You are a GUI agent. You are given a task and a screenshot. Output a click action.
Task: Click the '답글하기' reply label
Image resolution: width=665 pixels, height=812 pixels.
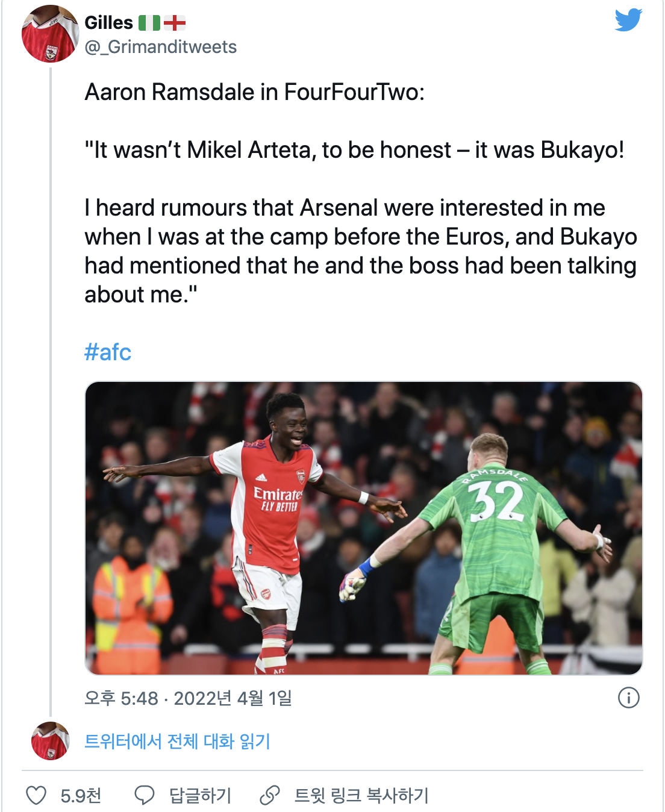(200, 795)
